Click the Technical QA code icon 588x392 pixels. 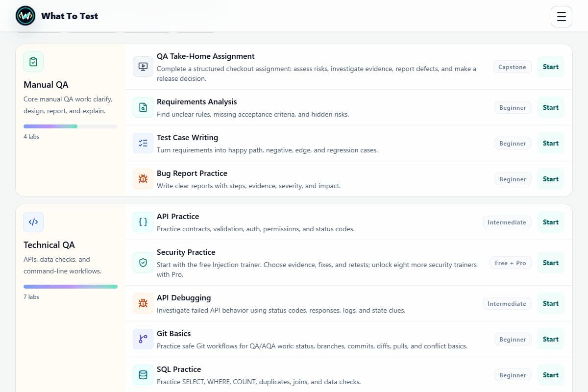tap(33, 222)
